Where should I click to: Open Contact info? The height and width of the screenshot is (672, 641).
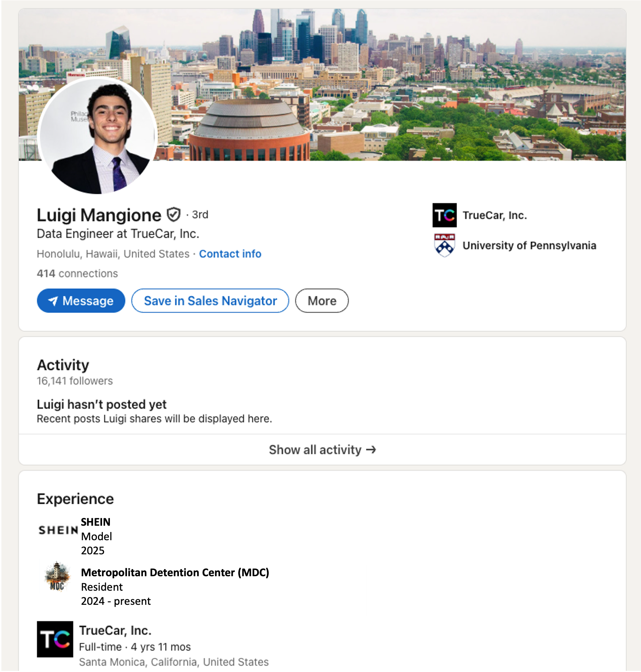(x=230, y=254)
